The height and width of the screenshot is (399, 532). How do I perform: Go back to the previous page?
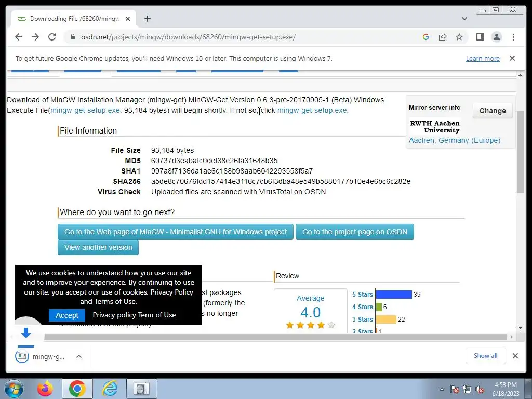[19, 37]
